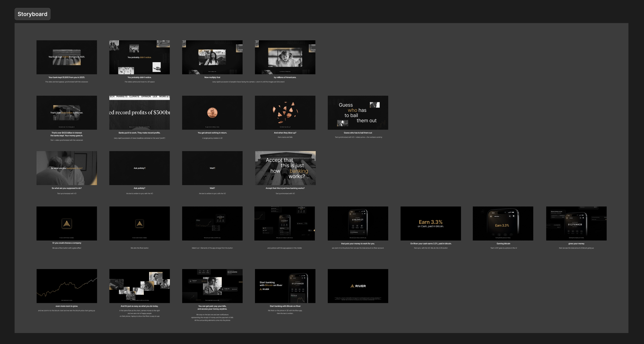The image size is (644, 344).
Task: Select the happy people collage frame thumbnail
Action: (140, 286)
